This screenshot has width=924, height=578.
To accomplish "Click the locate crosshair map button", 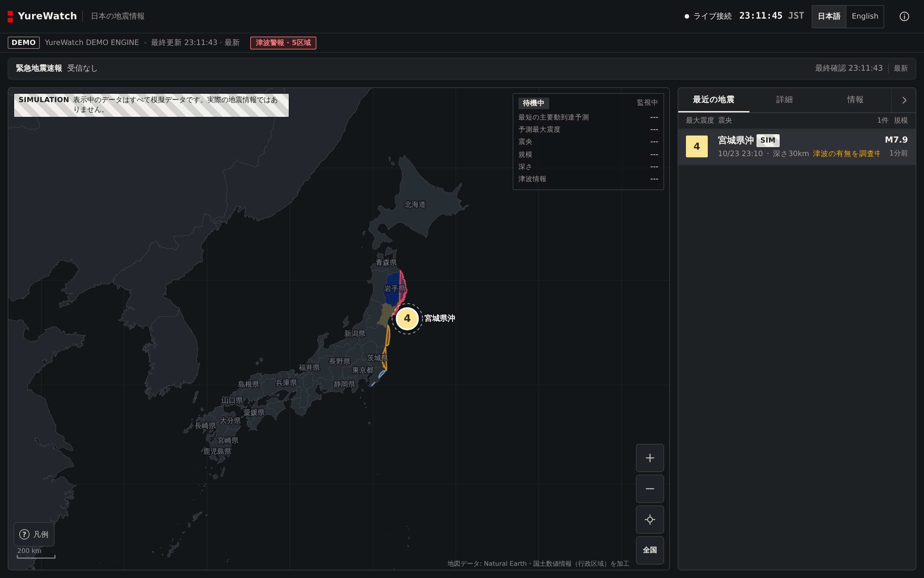I will click(649, 520).
